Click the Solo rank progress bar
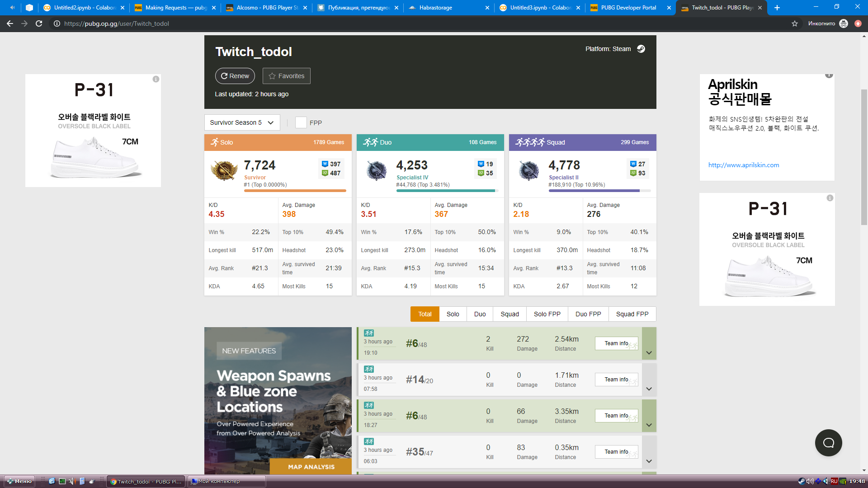Image resolution: width=868 pixels, height=488 pixels. pyautogui.click(x=295, y=191)
